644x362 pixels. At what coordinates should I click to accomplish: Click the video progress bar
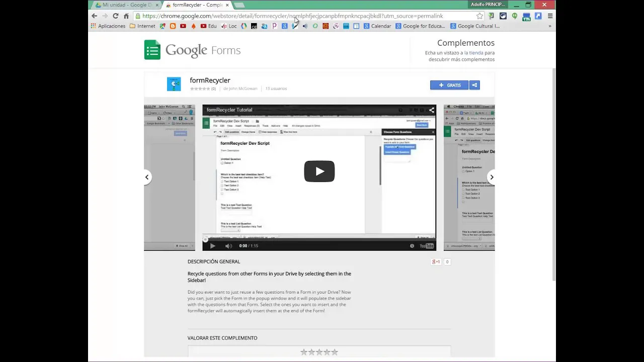click(x=319, y=240)
